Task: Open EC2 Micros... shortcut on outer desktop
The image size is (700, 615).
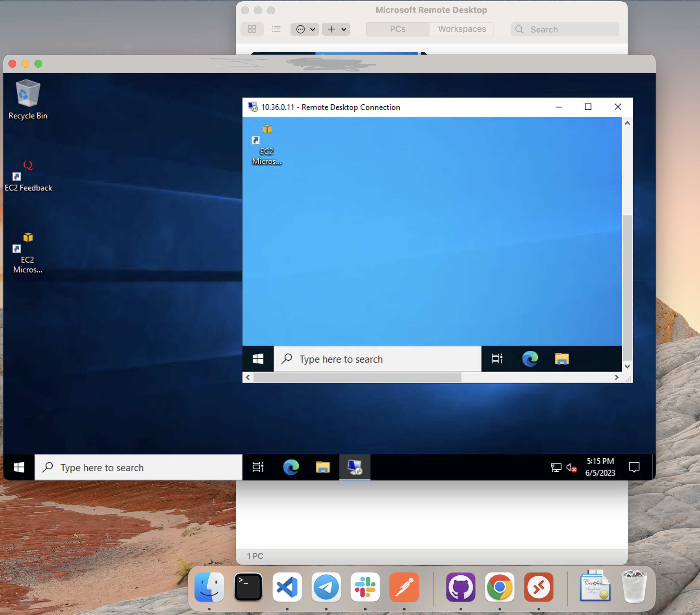Action: (28, 253)
